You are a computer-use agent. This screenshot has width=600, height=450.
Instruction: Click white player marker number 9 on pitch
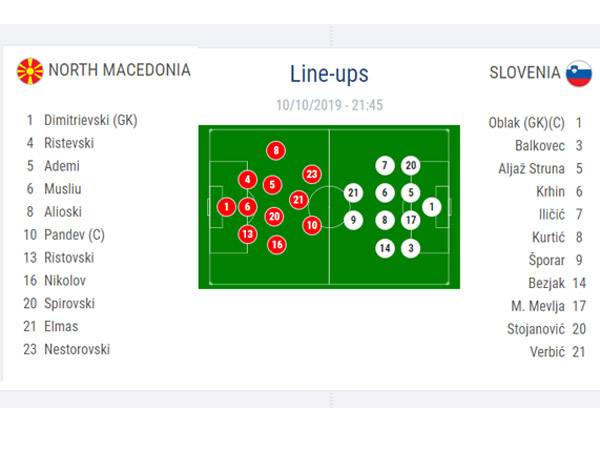[x=351, y=220]
